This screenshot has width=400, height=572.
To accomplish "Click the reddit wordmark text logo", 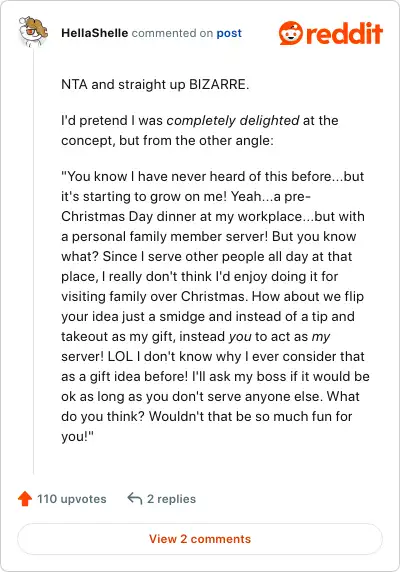I will [x=344, y=33].
